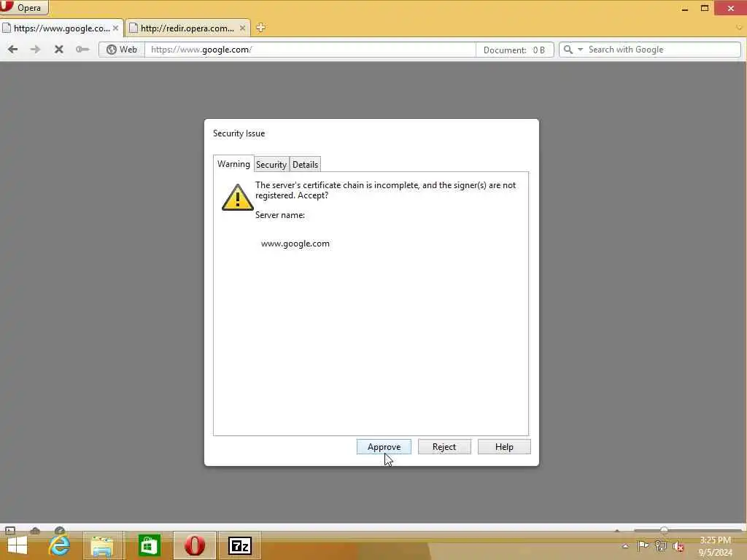Screen dimensions: 747x560
Task: Minimize the Opera window
Action: 684,8
